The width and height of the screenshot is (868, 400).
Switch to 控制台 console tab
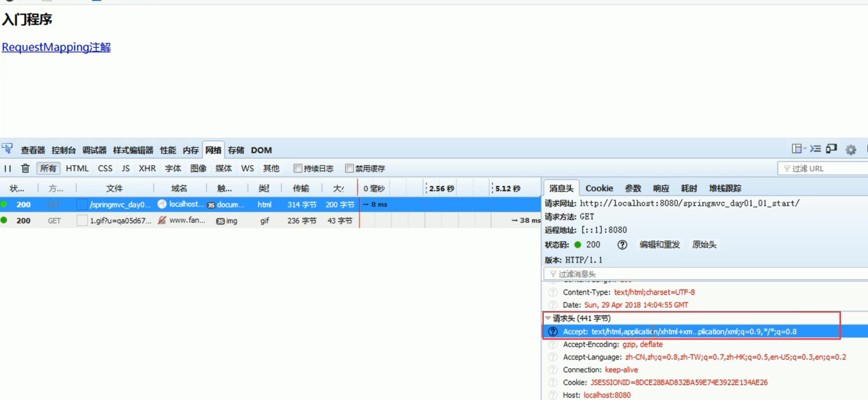pyautogui.click(x=64, y=150)
